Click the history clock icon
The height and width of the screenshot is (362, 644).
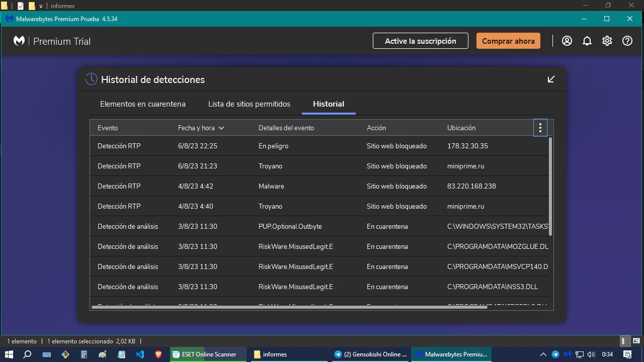91,79
